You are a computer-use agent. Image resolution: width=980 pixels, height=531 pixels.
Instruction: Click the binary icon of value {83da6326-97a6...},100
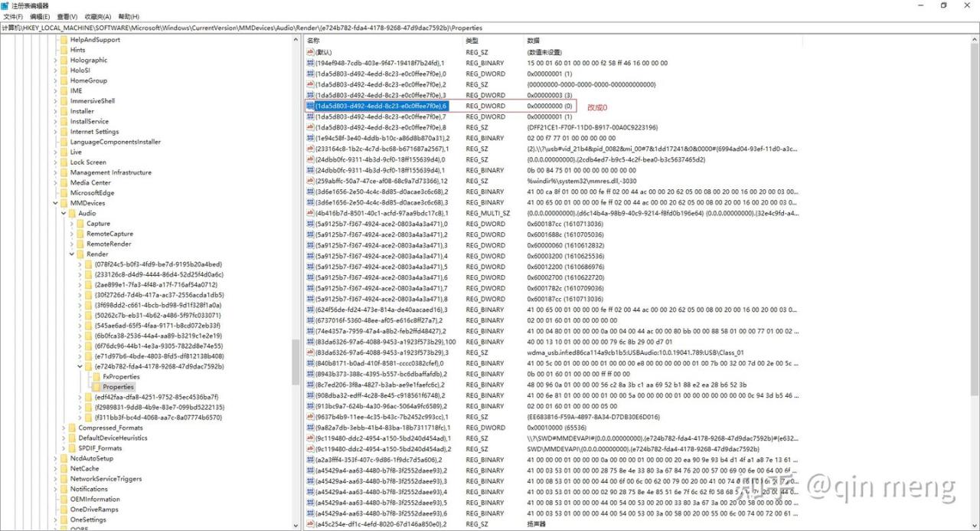[311, 342]
